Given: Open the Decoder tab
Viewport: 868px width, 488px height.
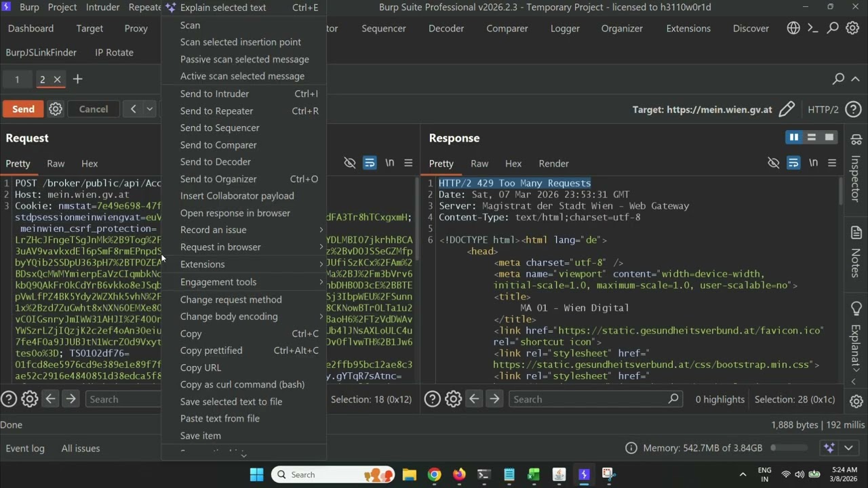Looking at the screenshot, I should [446, 28].
